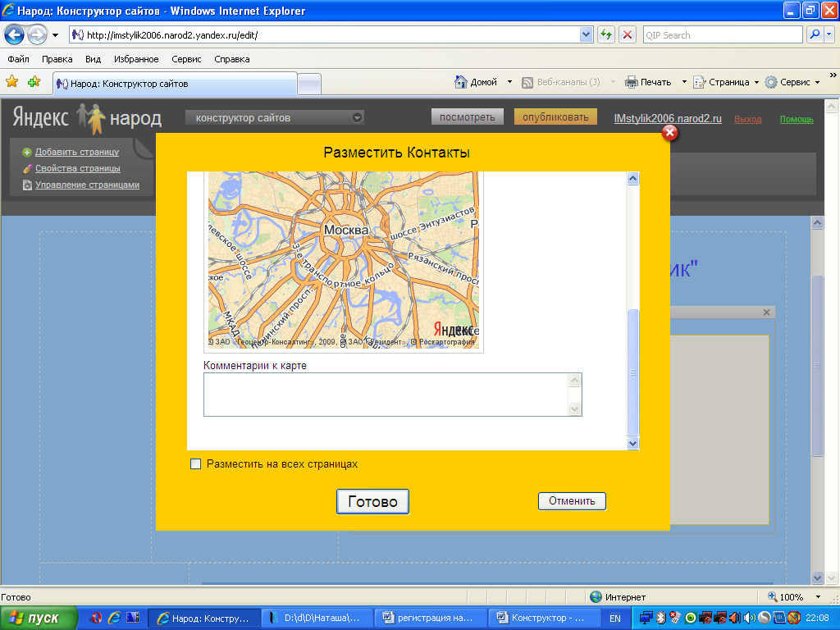The height and width of the screenshot is (630, 840).
Task: Launch Internet Explorer from quick launch
Action: coord(114,618)
